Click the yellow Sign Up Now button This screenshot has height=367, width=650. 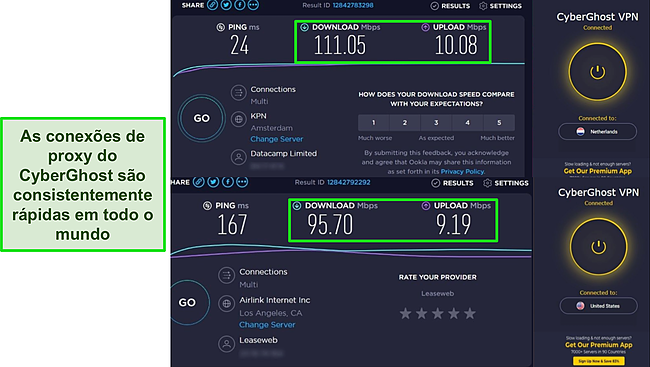(599, 361)
